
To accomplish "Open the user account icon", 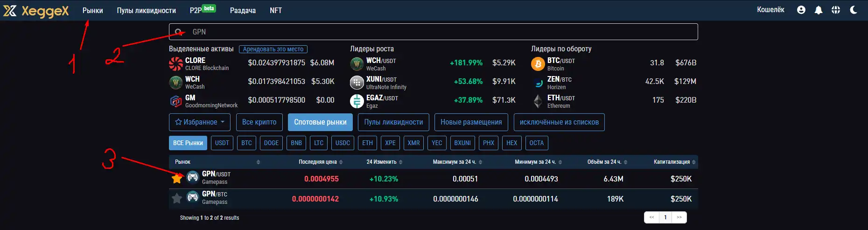I will [801, 10].
